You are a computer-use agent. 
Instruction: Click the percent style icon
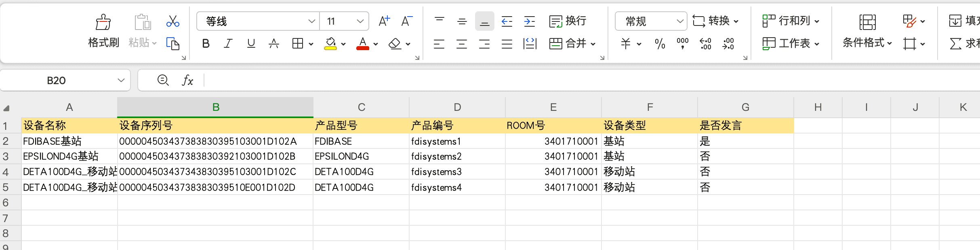coord(660,44)
